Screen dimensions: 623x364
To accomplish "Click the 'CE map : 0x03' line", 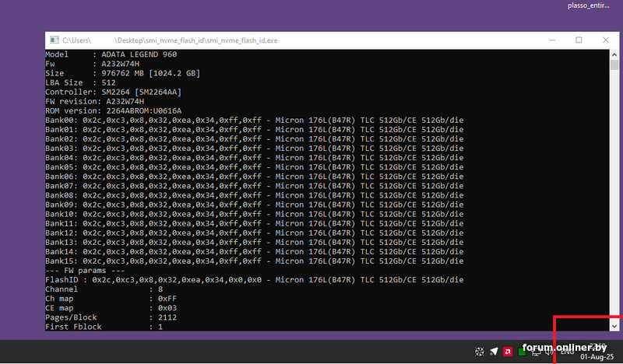I will coord(111,308).
